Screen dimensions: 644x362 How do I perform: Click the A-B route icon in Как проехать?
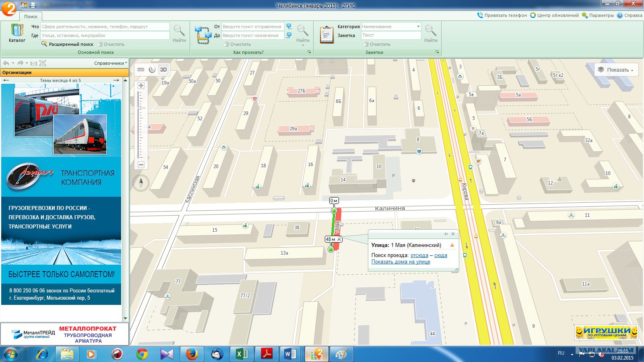(202, 35)
